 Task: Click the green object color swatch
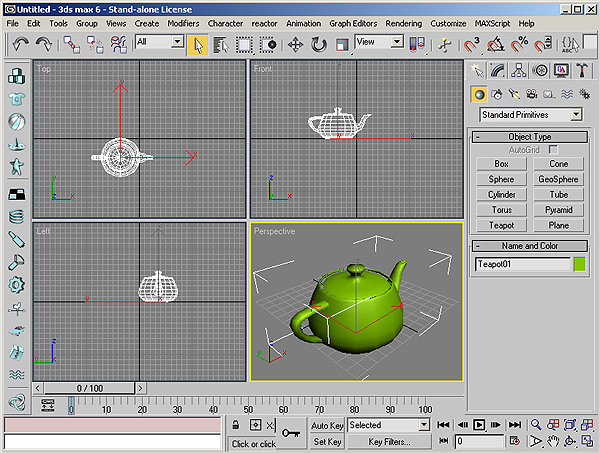(579, 265)
